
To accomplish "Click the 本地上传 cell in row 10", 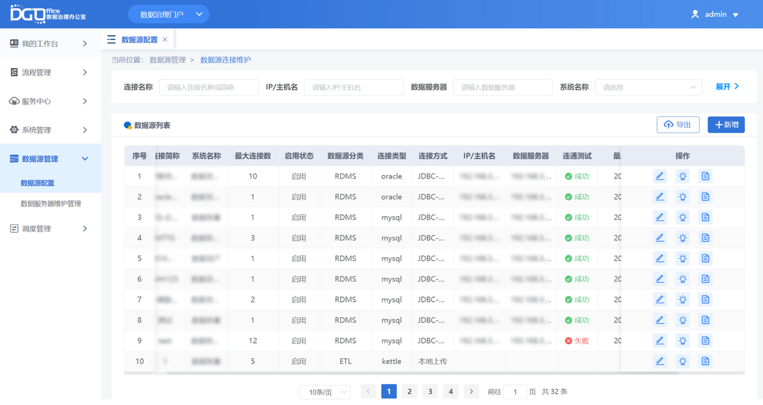I will [x=433, y=361].
